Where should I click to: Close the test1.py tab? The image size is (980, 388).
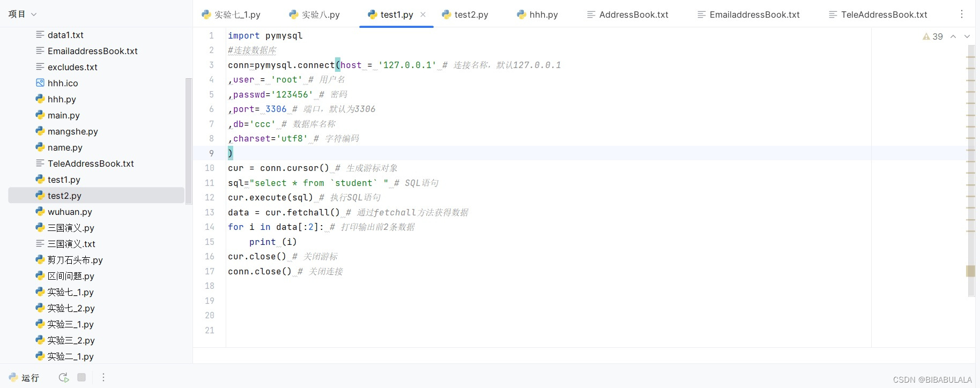tap(423, 14)
